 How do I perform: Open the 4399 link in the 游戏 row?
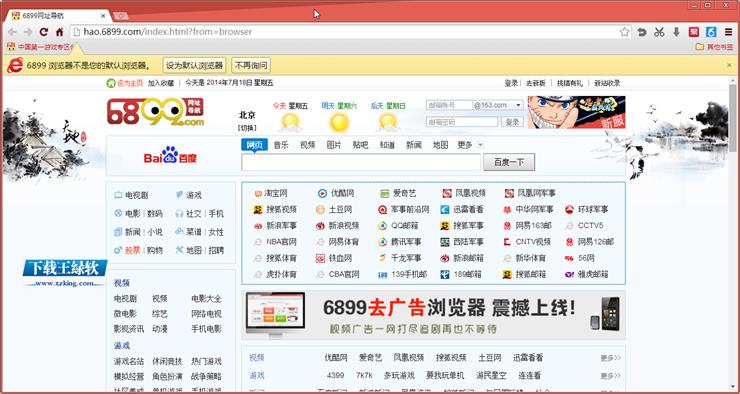(x=335, y=376)
